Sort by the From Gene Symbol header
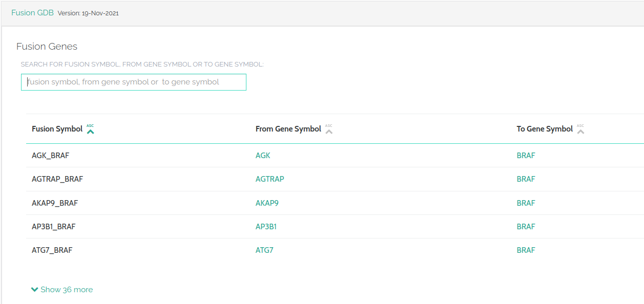644x304 pixels. [288, 129]
